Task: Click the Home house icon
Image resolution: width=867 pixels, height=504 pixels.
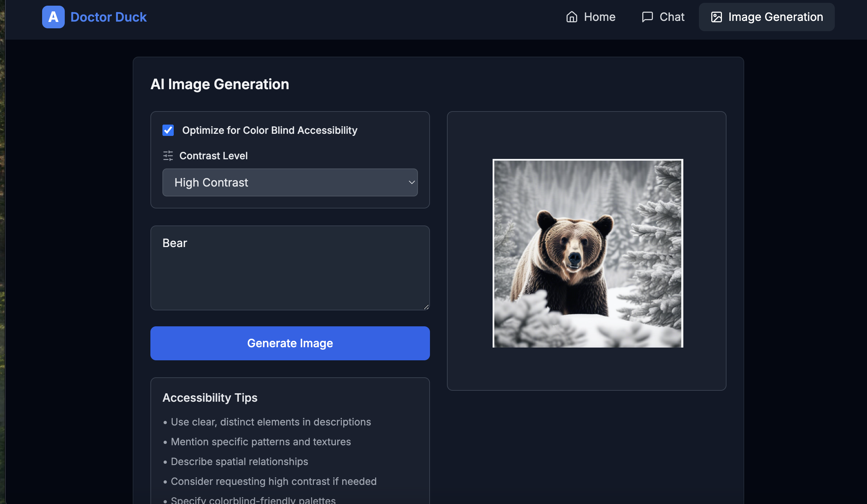Action: (x=572, y=17)
